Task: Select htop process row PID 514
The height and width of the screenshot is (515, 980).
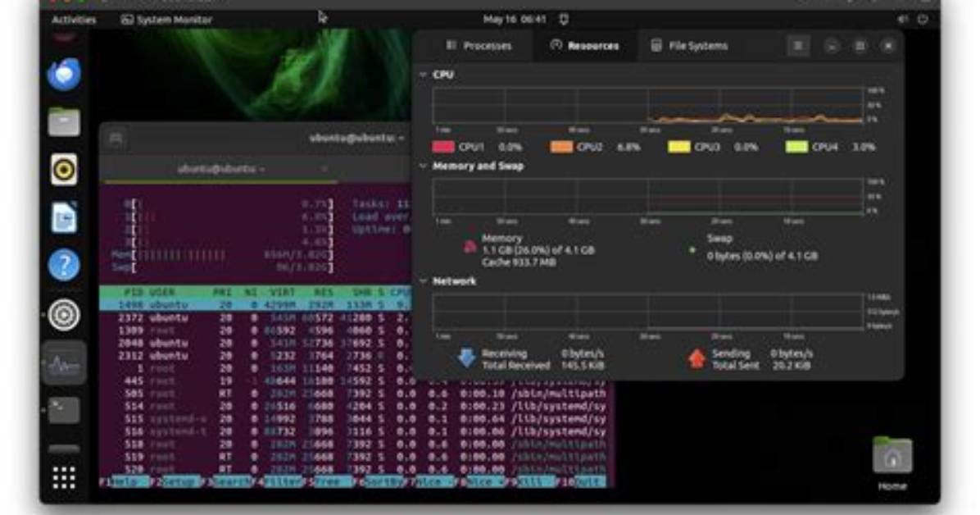Action: pyautogui.click(x=356, y=406)
